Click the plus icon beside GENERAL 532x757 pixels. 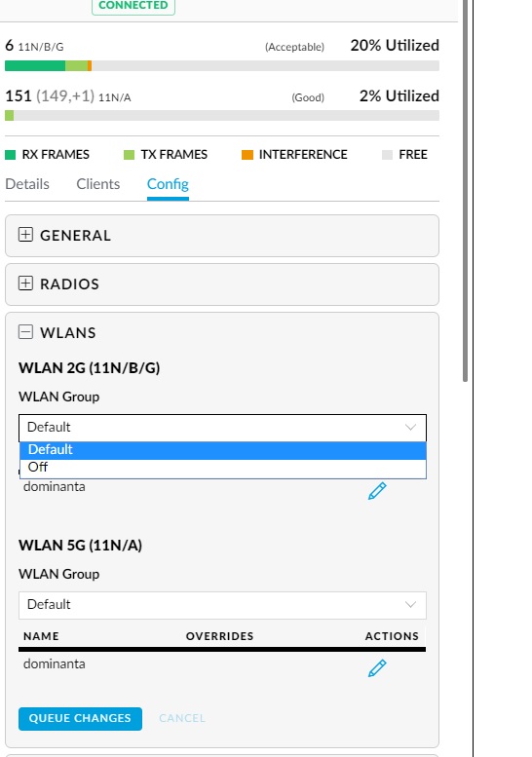click(25, 235)
